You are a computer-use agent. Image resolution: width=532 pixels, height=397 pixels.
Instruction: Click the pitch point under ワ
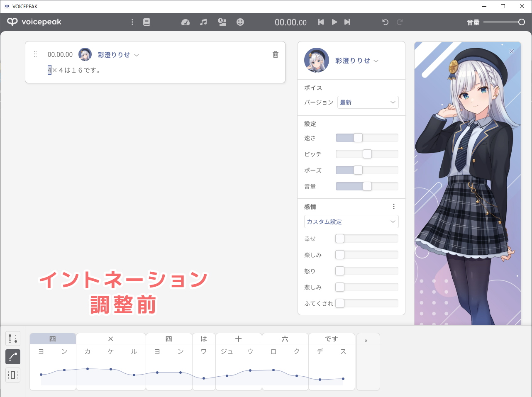point(204,378)
